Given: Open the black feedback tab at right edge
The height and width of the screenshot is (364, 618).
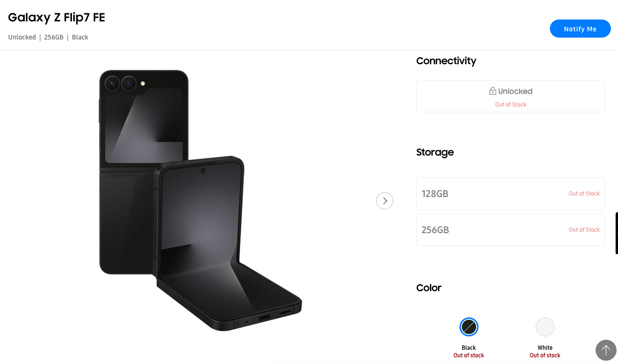Looking at the screenshot, I should pyautogui.click(x=617, y=233).
